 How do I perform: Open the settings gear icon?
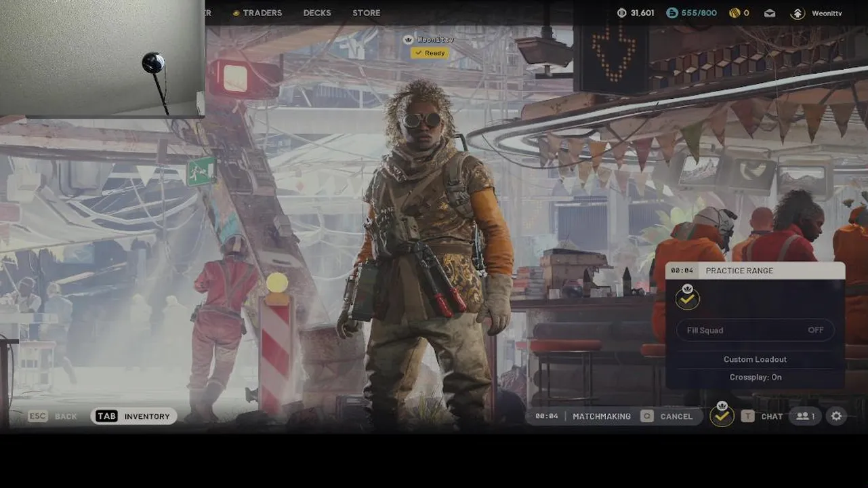click(836, 416)
